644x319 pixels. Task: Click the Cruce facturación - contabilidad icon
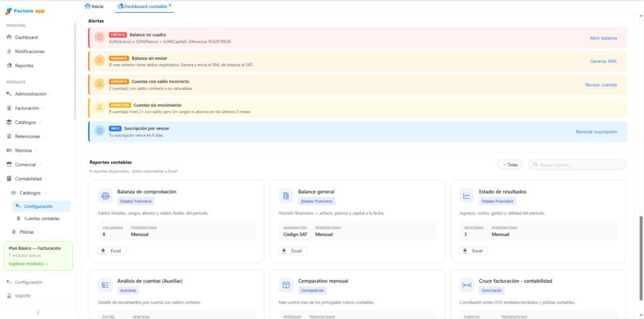tap(467, 285)
